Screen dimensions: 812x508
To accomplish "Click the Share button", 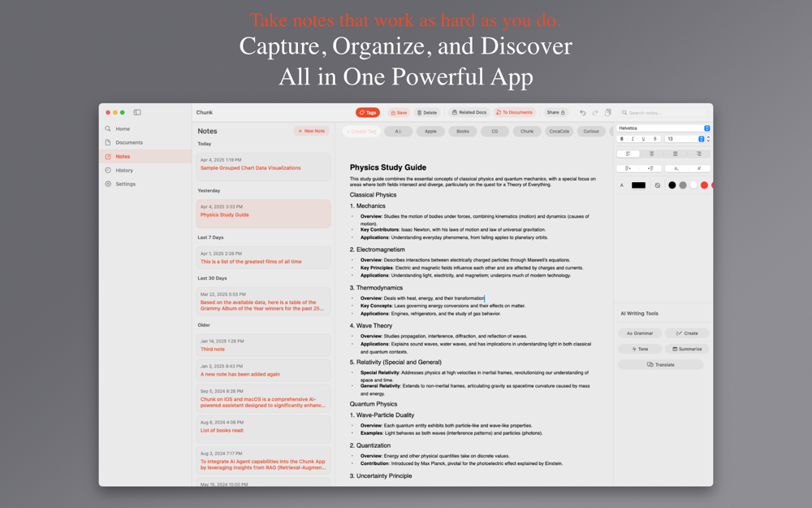I will [555, 112].
